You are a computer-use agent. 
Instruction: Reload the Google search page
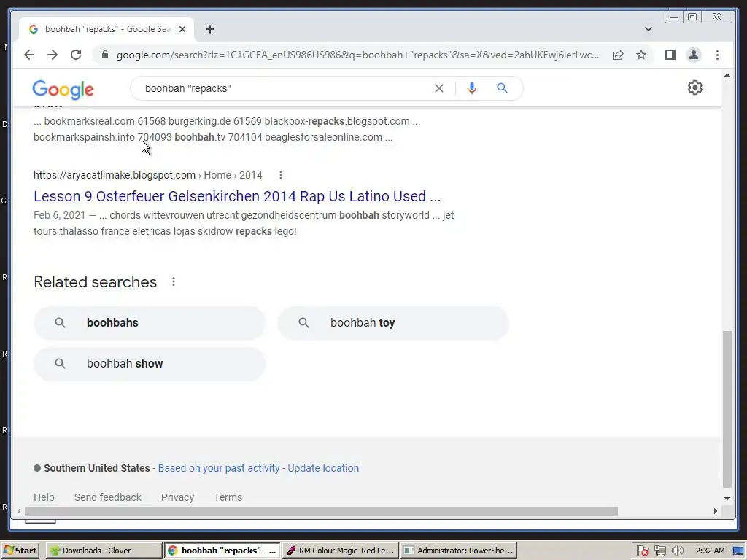pos(76,55)
